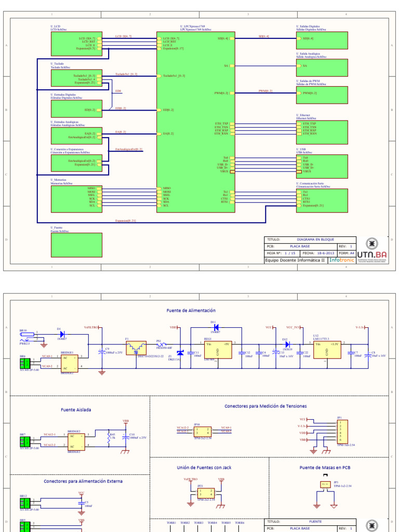The width and height of the screenshot is (399, 532).
Task: Click the Expansion[0..21] label on bottom bus
Action: point(126,221)
